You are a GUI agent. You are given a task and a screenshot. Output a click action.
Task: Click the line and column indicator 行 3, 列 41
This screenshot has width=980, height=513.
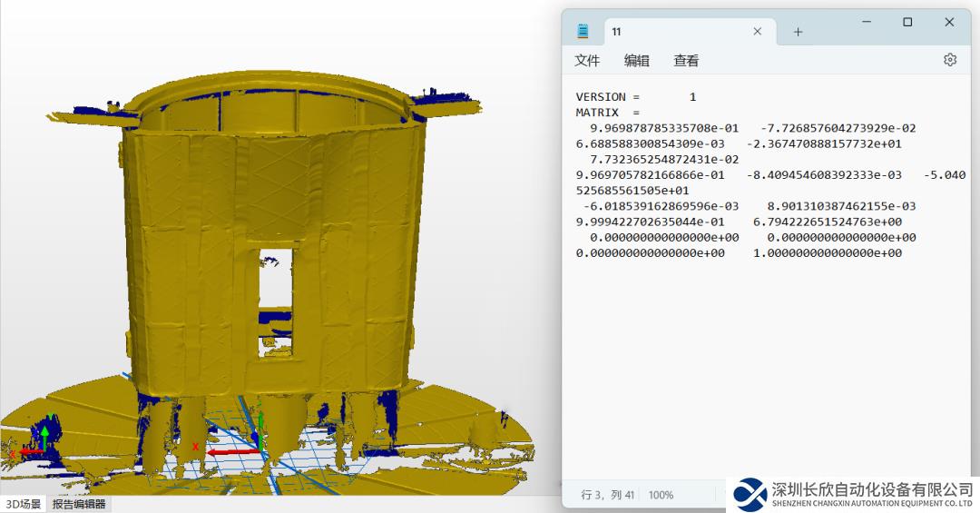coord(608,495)
